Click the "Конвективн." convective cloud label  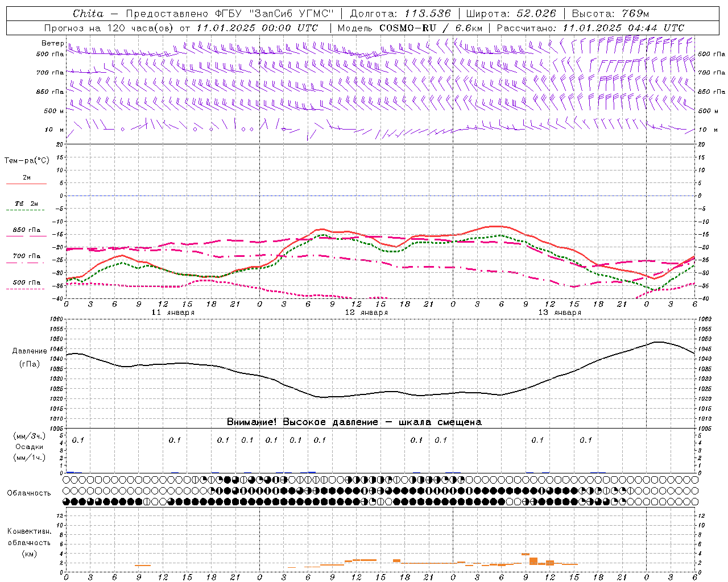tap(29, 531)
